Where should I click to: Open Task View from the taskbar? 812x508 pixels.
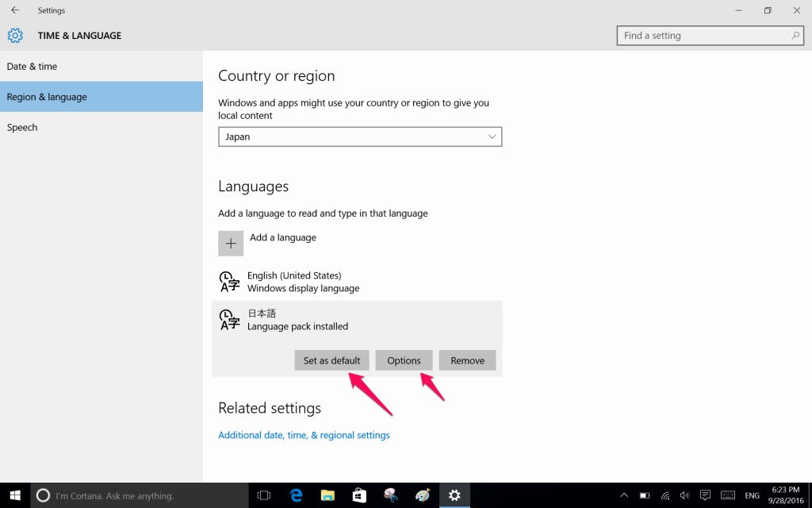click(x=263, y=495)
